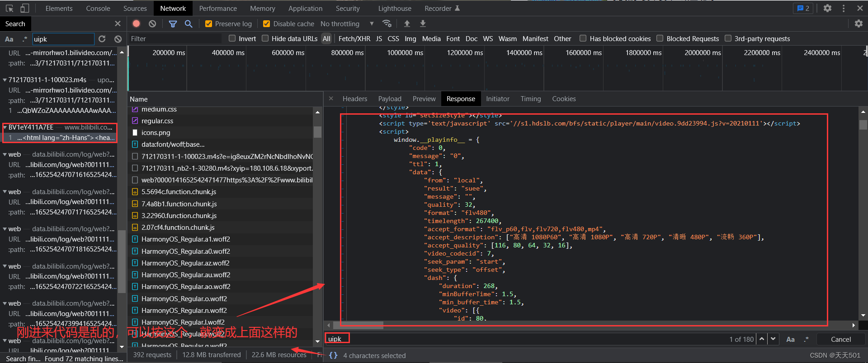The image size is (868, 363).
Task: Refresh the search results
Action: [102, 39]
